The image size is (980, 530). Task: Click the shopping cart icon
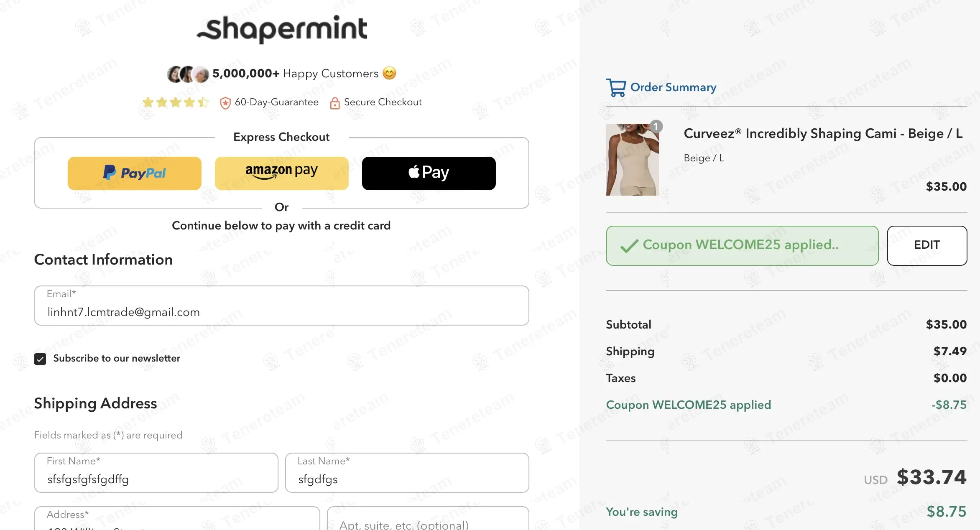(x=616, y=87)
